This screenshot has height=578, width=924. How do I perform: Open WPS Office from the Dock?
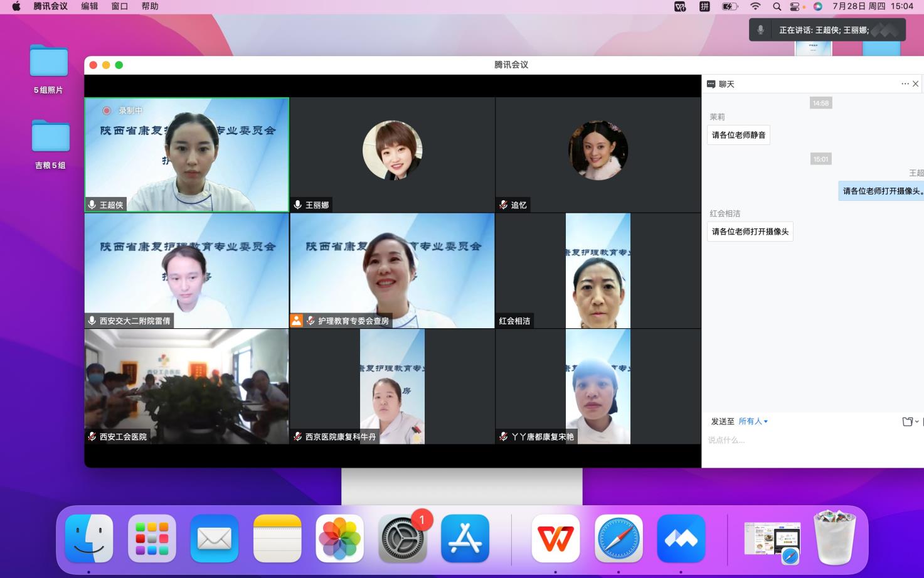pyautogui.click(x=556, y=538)
